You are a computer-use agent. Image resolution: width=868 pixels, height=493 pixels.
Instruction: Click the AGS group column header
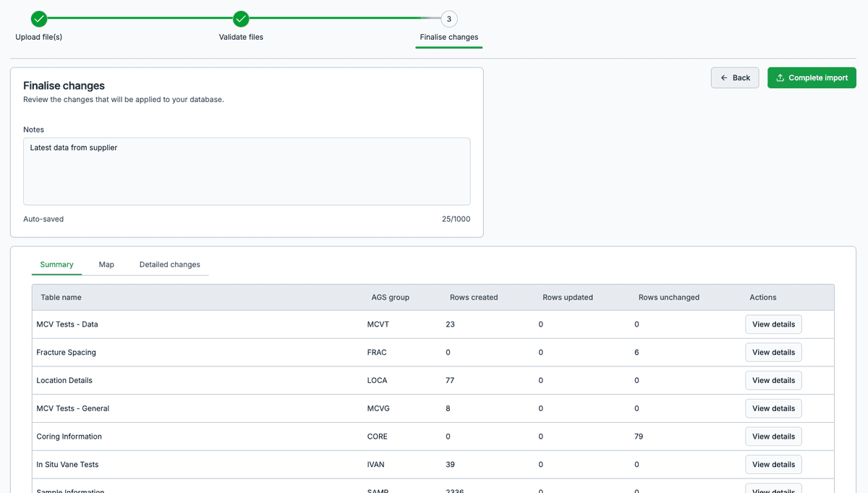pos(390,298)
